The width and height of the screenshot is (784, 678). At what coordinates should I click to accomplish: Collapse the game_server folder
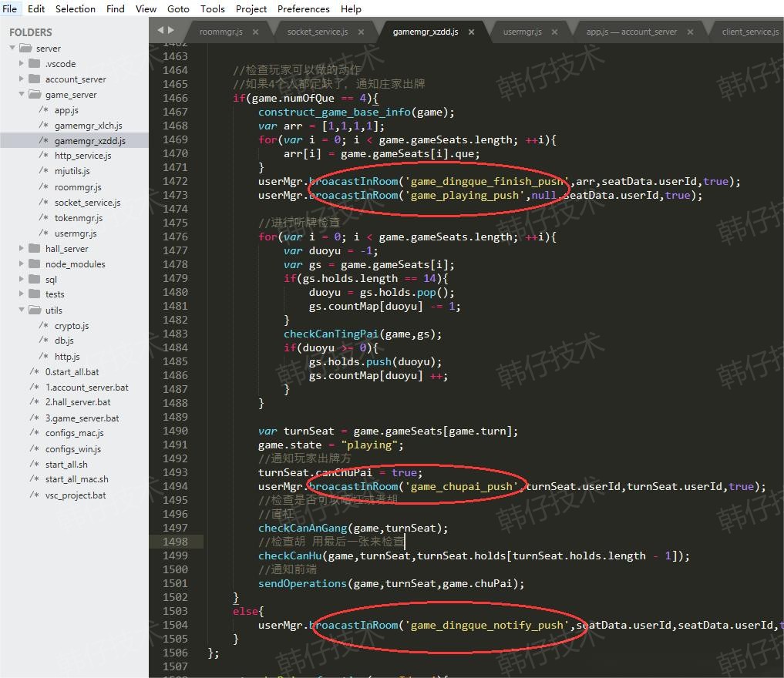pyautogui.click(x=21, y=94)
